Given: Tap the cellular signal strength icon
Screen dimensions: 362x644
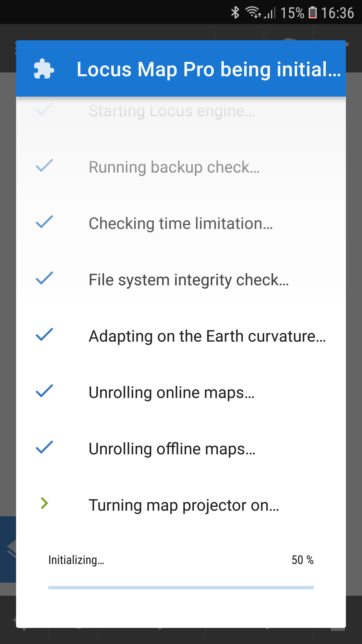Looking at the screenshot, I should coord(270,13).
